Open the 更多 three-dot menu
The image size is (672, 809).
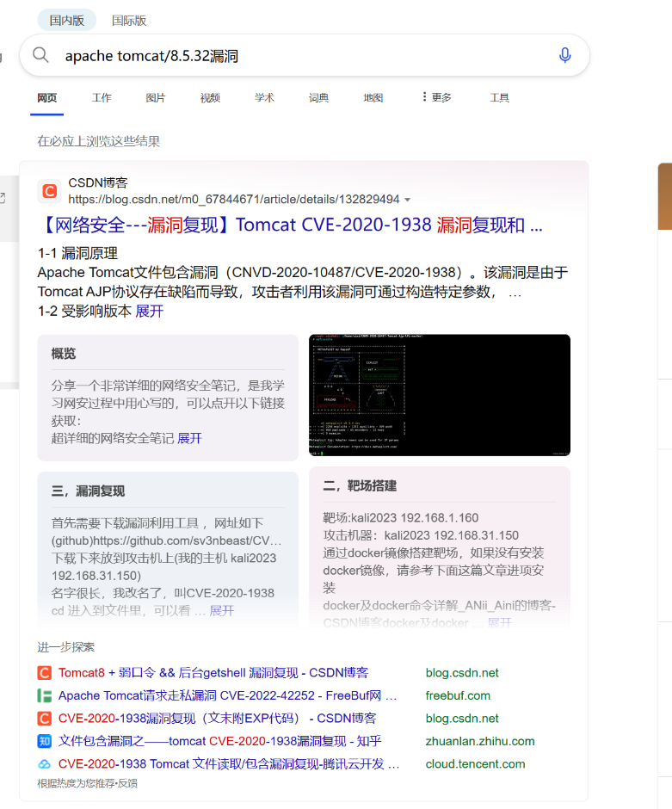(x=436, y=97)
